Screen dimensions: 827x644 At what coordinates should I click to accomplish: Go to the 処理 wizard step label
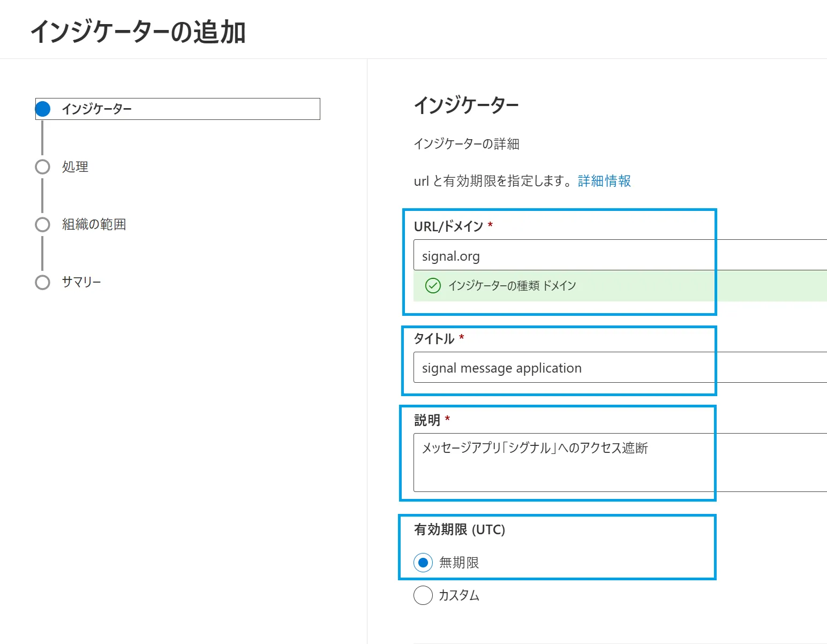point(75,167)
